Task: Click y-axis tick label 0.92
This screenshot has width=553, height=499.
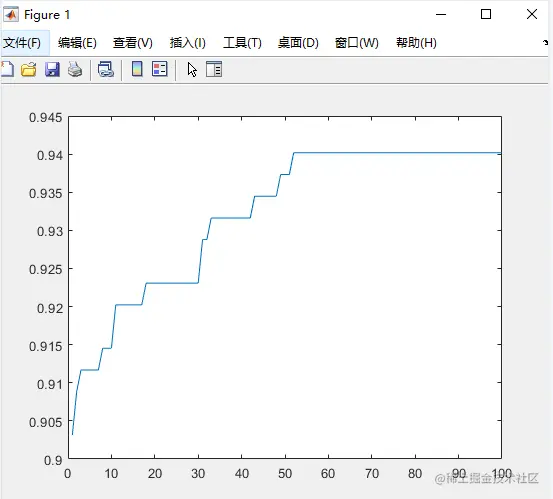Action: click(50, 308)
